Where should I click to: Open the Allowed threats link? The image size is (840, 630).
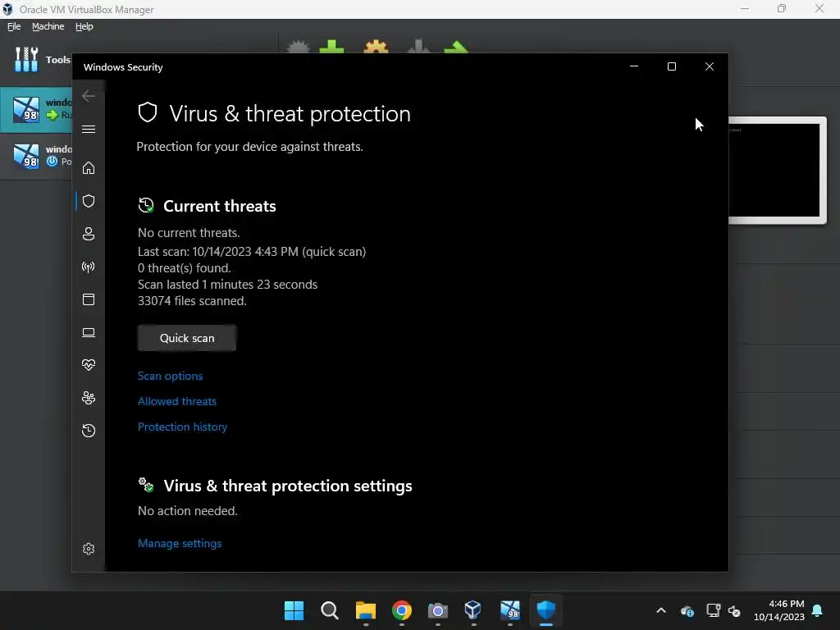tap(177, 401)
